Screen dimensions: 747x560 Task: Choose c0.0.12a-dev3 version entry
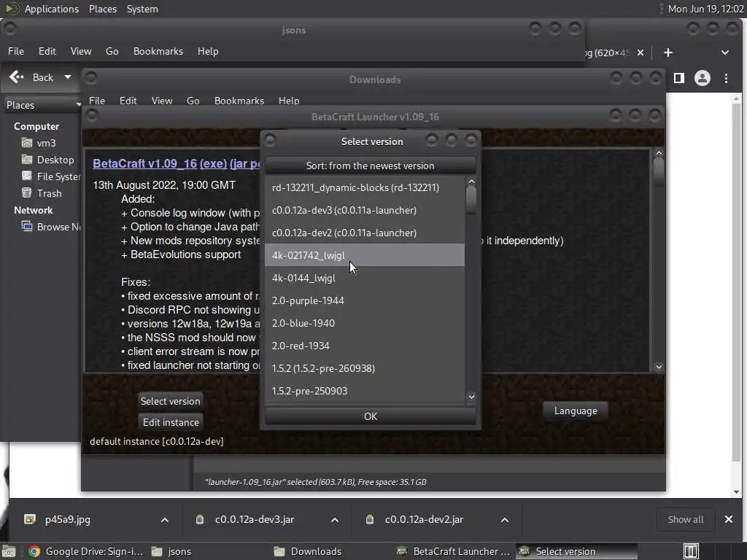point(365,210)
